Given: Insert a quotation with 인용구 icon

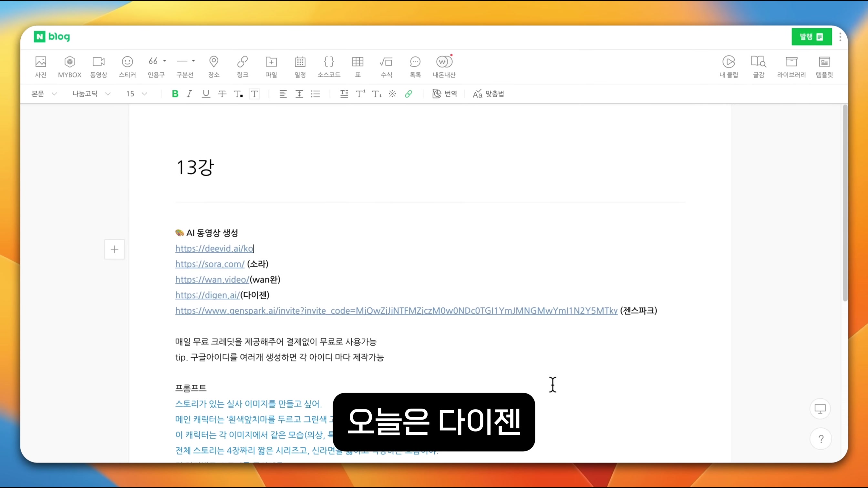Looking at the screenshot, I should 153,67.
